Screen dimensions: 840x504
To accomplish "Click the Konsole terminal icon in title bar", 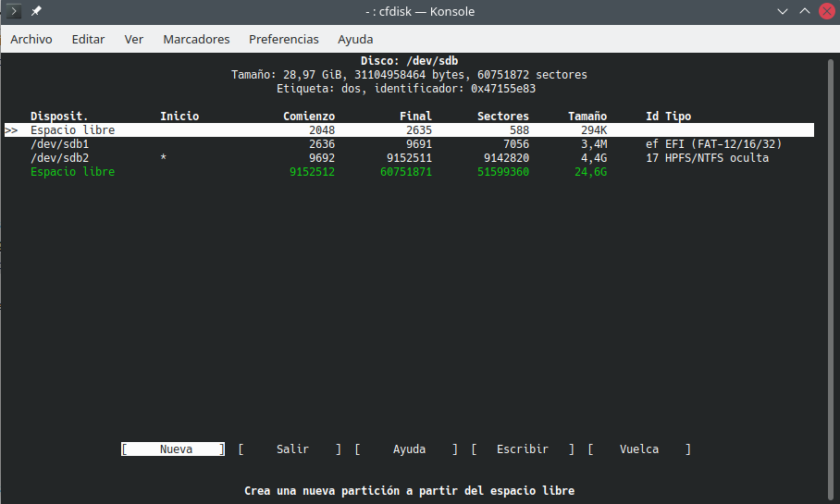I will pos(14,11).
